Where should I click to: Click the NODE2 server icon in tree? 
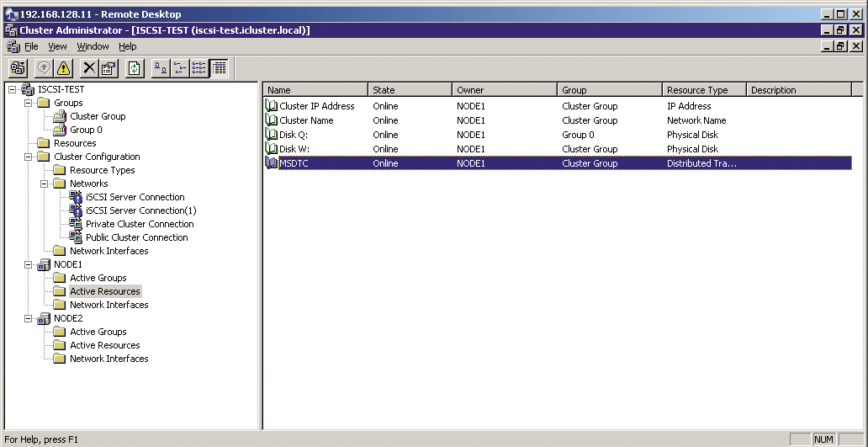click(45, 318)
